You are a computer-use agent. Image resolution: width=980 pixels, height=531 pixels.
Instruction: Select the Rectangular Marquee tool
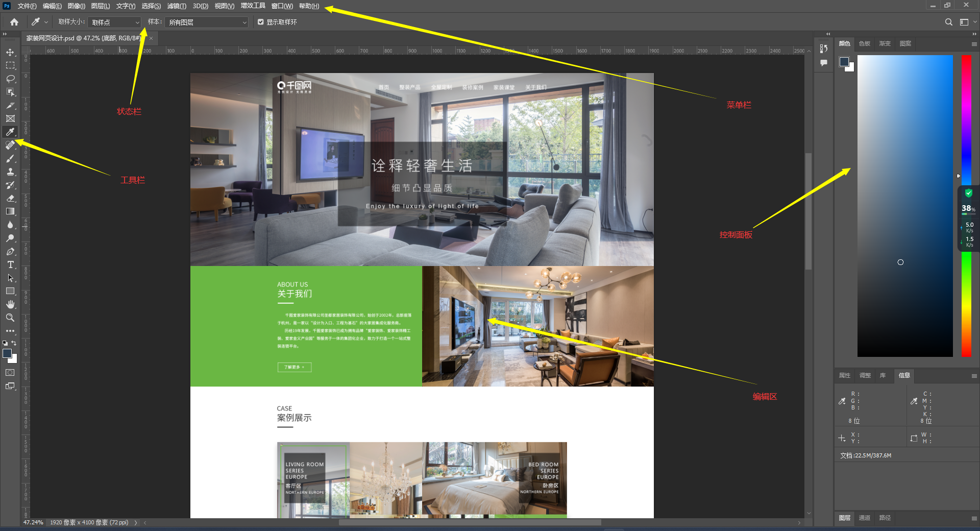tap(10, 65)
